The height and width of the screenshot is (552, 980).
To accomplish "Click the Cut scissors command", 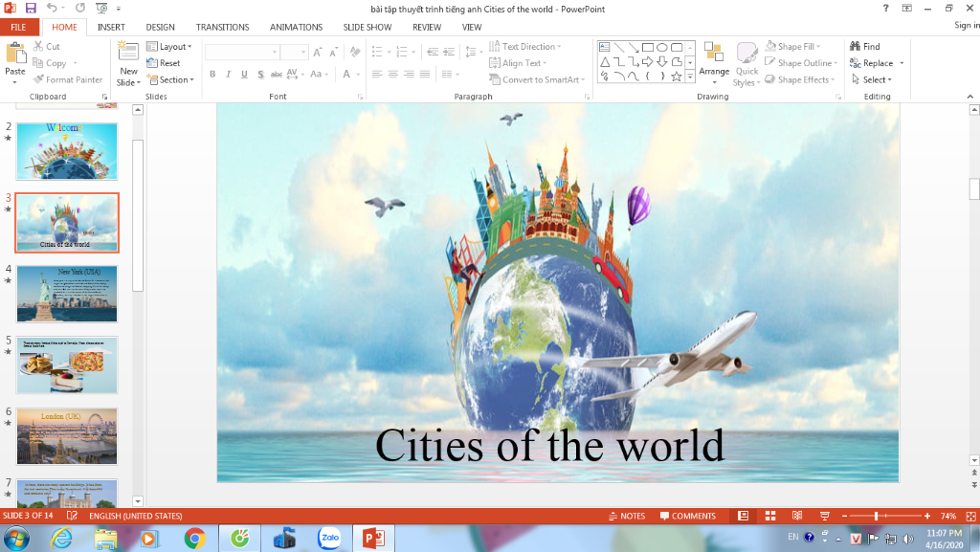I will point(46,46).
